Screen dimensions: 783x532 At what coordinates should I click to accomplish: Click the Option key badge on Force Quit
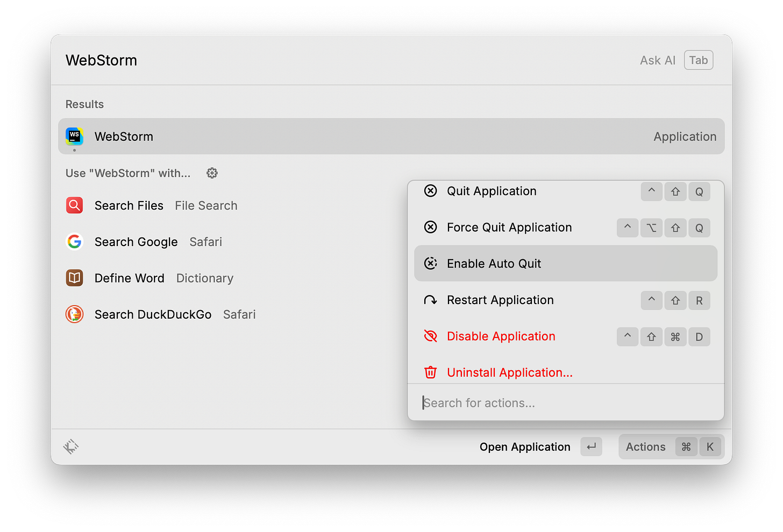pos(651,228)
